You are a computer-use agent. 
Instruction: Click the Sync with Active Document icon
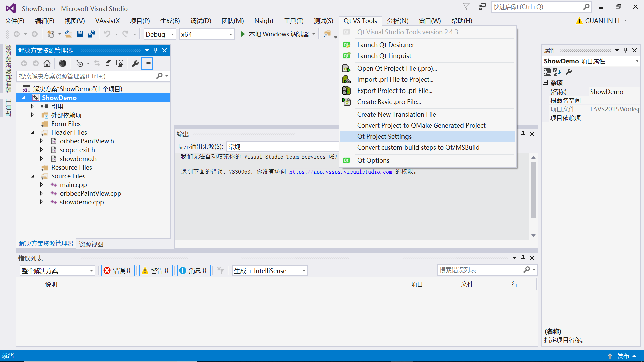pos(97,63)
